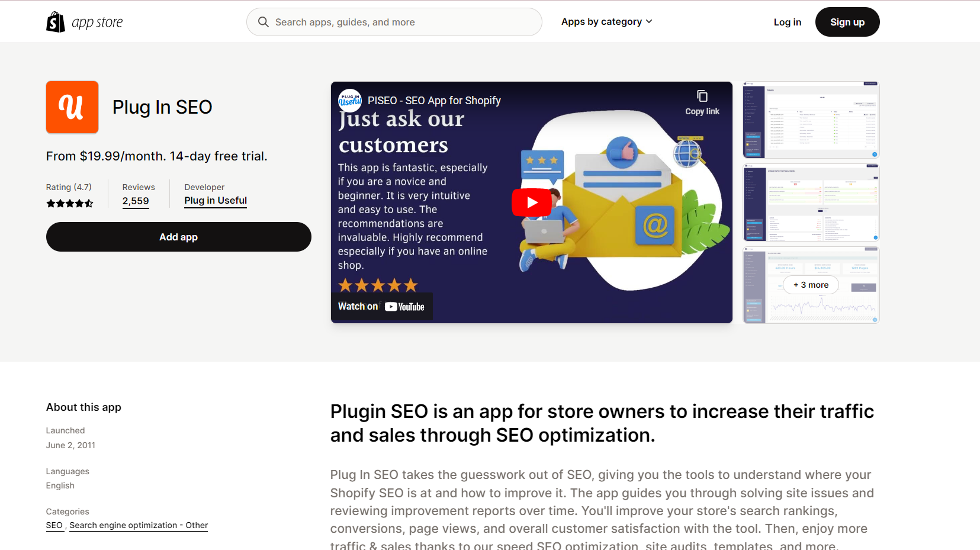Image resolution: width=980 pixels, height=550 pixels.
Task: Click the Plug In SEO title text
Action: pyautogui.click(x=162, y=107)
